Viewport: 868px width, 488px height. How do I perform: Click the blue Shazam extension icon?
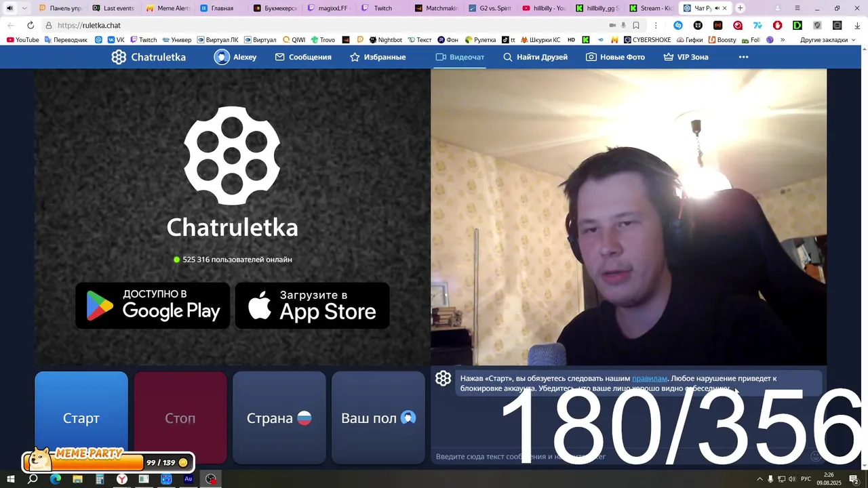coord(678,25)
